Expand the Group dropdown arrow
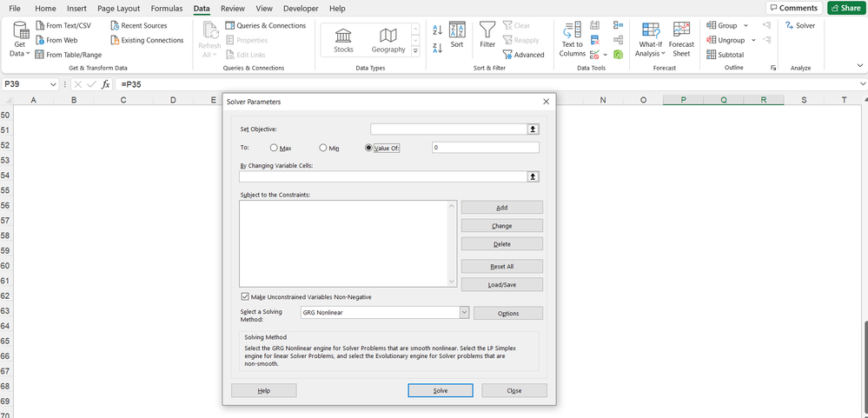The image size is (868, 418). pos(745,25)
